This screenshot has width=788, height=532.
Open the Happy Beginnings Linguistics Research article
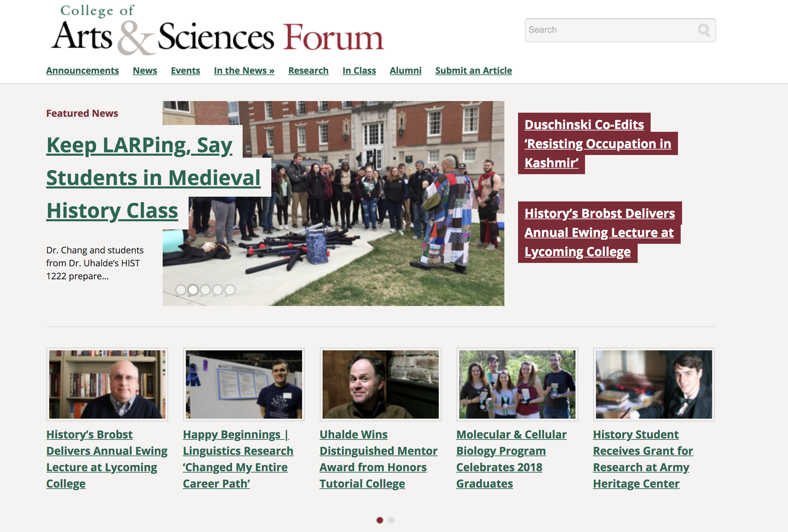238,459
